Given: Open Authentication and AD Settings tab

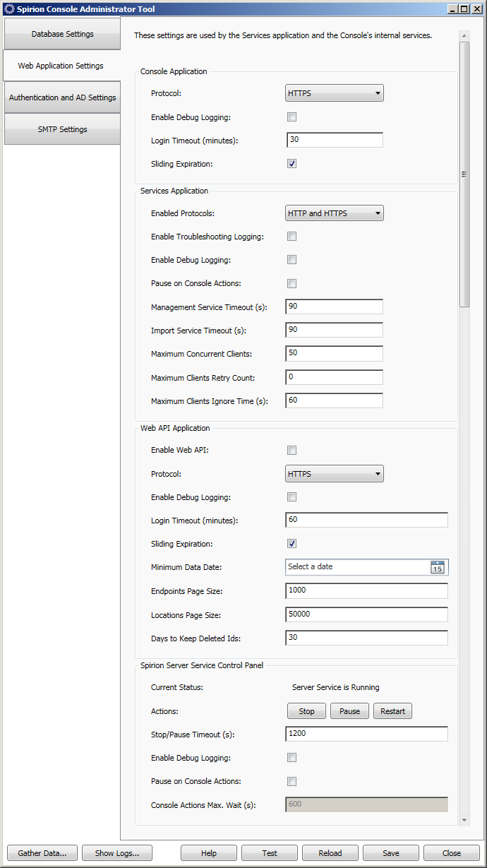Looking at the screenshot, I should pyautogui.click(x=62, y=97).
